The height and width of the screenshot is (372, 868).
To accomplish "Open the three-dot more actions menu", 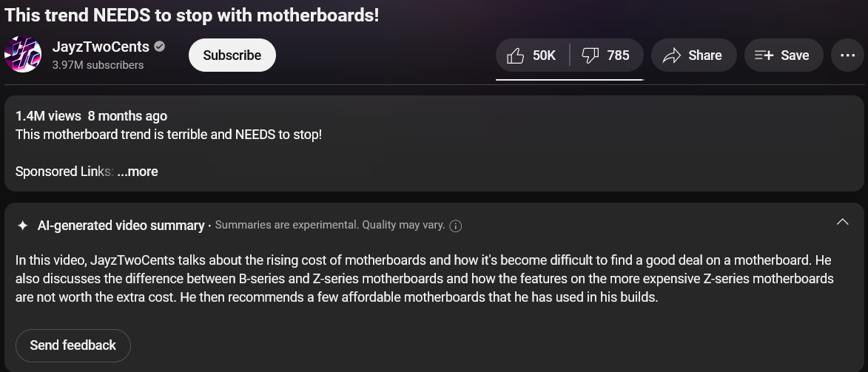I will tap(847, 55).
